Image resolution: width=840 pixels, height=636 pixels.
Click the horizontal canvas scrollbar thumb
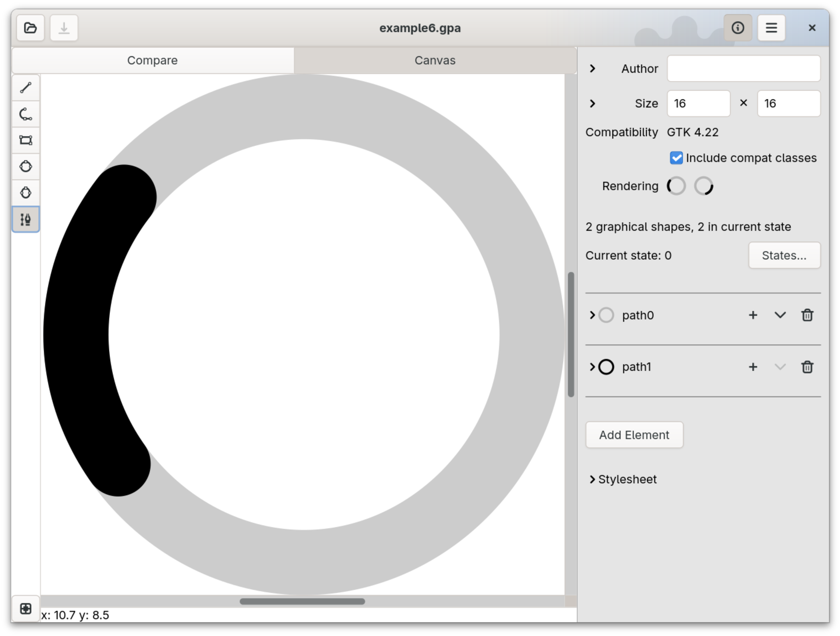[302, 601]
